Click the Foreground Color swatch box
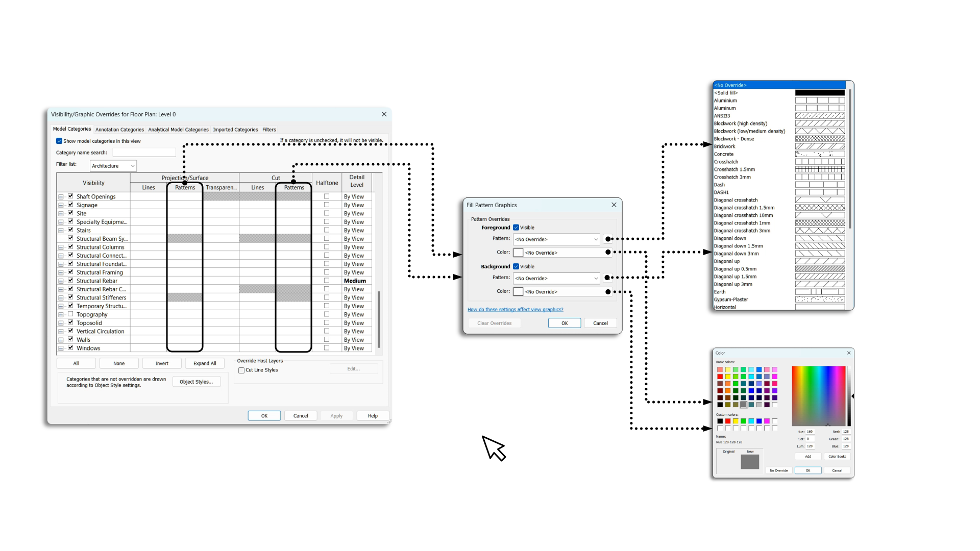 click(518, 253)
